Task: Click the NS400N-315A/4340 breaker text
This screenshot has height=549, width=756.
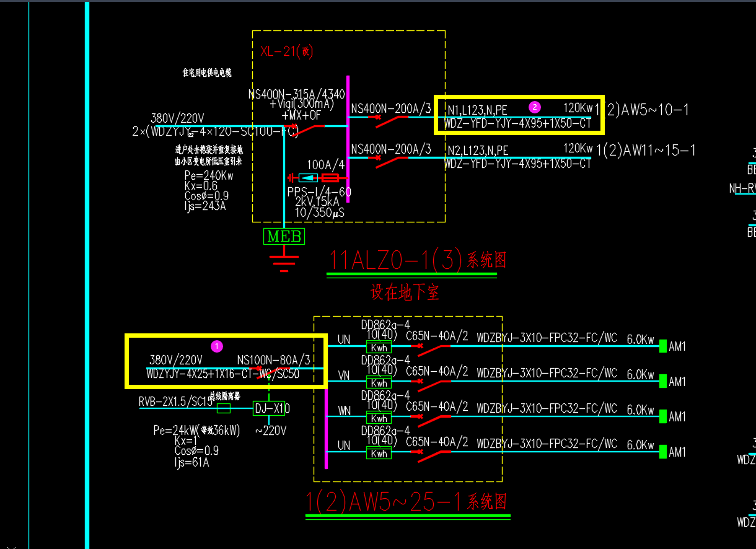Action: coord(296,95)
